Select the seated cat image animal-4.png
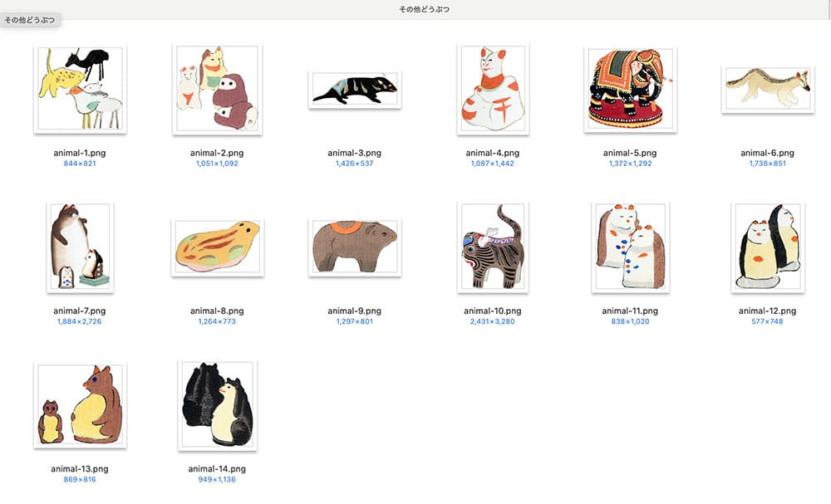Viewport: 831px width, 504px height. point(493,88)
